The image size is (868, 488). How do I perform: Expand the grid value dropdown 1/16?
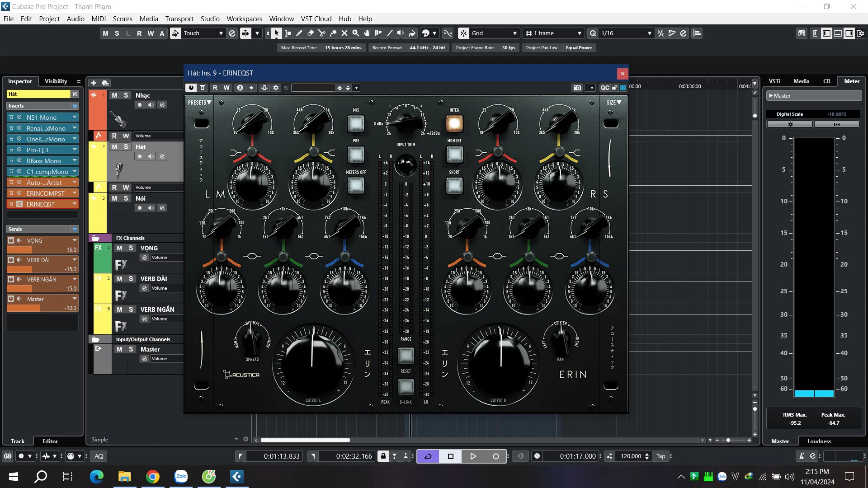[x=649, y=33]
